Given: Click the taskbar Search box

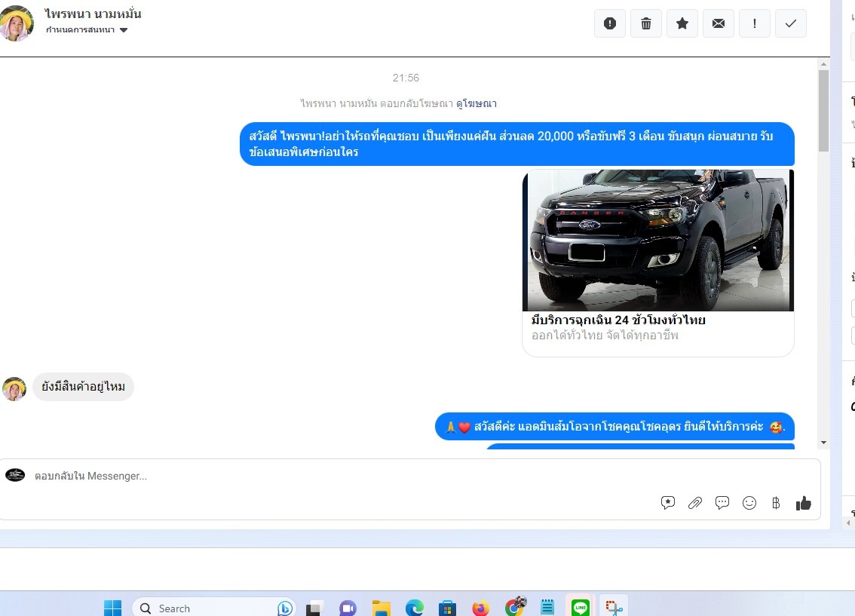Looking at the screenshot, I should point(214,608).
